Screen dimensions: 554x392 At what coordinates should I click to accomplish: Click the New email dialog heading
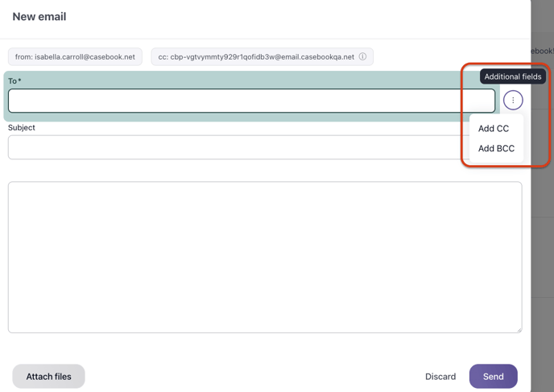39,17
